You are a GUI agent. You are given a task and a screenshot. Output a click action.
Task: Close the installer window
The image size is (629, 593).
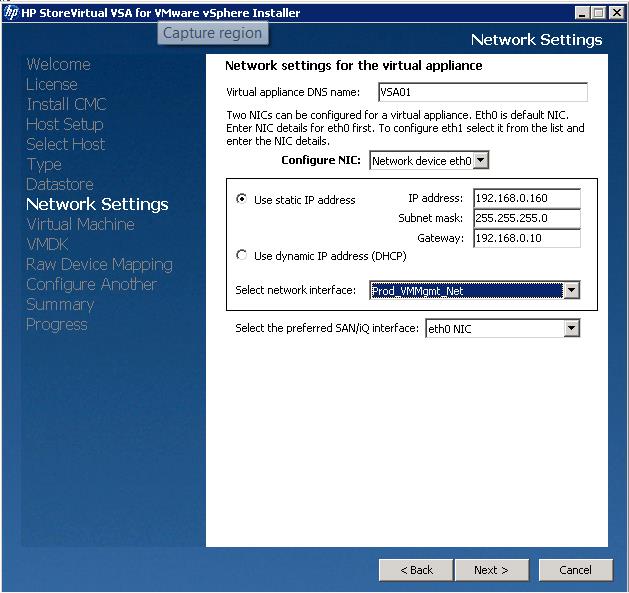[617, 13]
